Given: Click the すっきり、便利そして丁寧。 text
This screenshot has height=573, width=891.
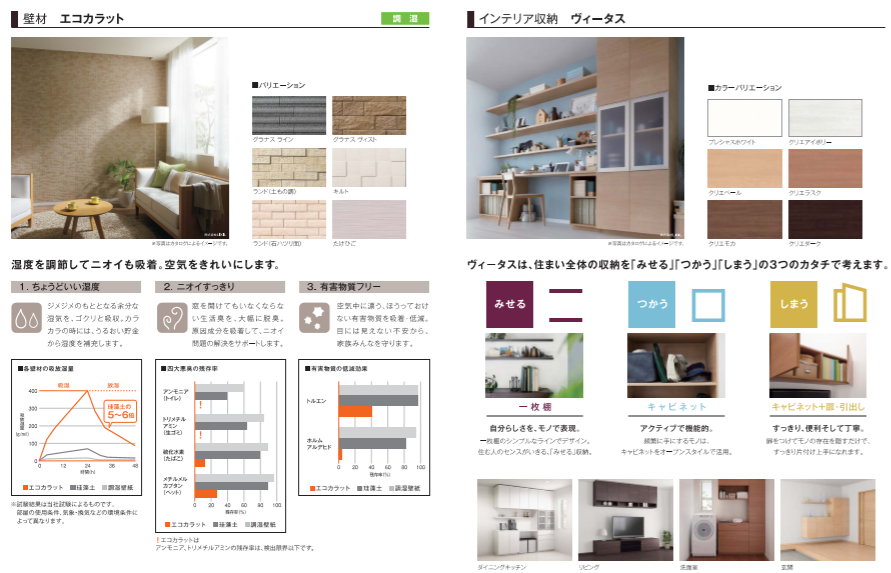Looking at the screenshot, I should 818,428.
